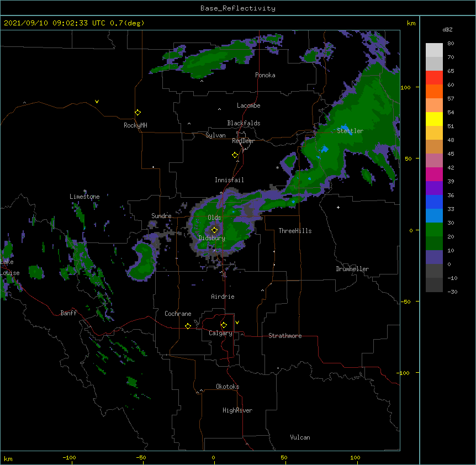Click the km unit label at top-right

(411, 23)
